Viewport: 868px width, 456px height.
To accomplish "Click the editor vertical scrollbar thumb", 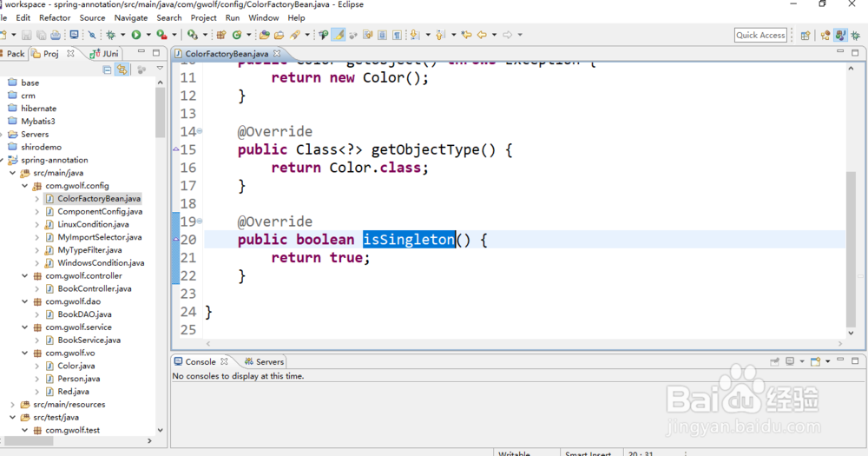I will click(851, 249).
